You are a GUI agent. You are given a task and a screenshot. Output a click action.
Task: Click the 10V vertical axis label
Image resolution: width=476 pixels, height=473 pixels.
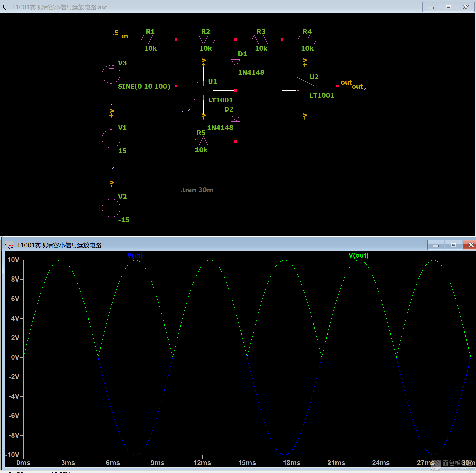tap(13, 260)
